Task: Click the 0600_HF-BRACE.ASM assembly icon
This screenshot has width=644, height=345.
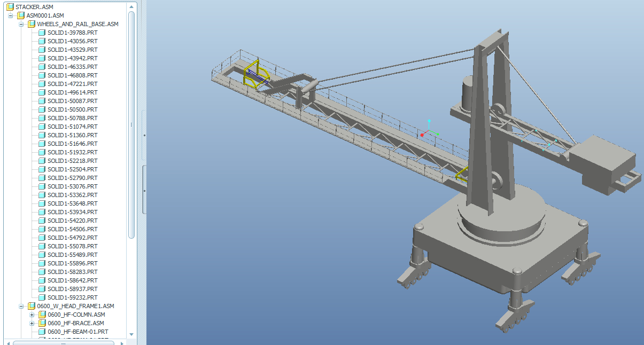Action: 42,323
